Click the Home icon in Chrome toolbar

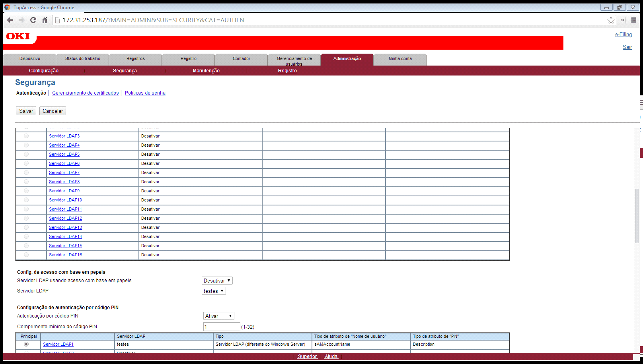coord(45,20)
